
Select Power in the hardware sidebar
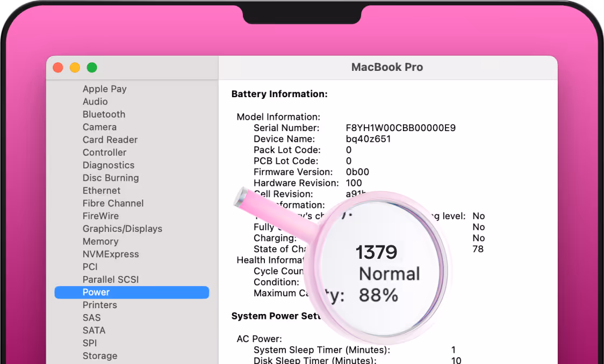point(96,292)
